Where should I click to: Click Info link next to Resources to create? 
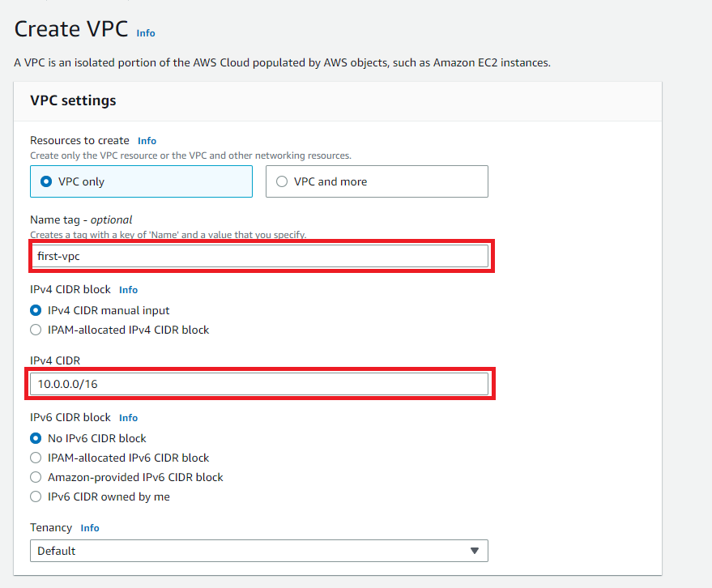tap(147, 141)
